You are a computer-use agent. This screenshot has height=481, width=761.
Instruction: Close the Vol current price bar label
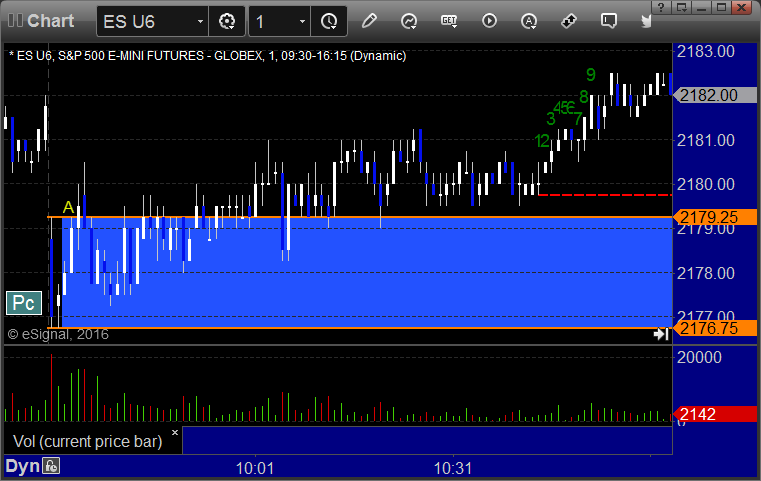[175, 432]
